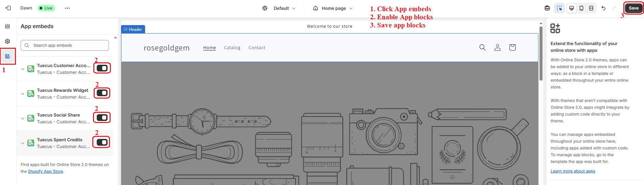The width and height of the screenshot is (644, 185).
Task: Click the store search magnifier icon
Action: click(483, 47)
